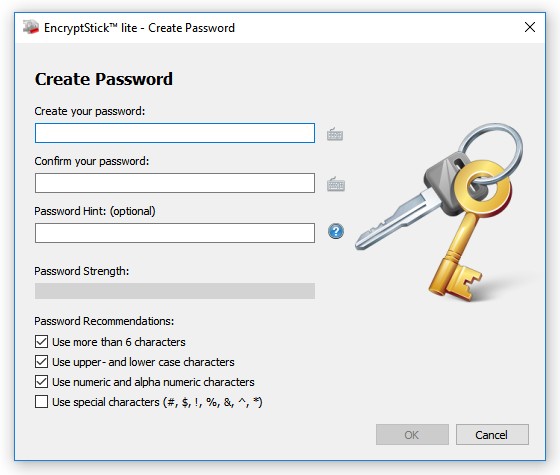The height and width of the screenshot is (475, 560).
Task: Close the Create Password dialog window
Action: (x=530, y=27)
